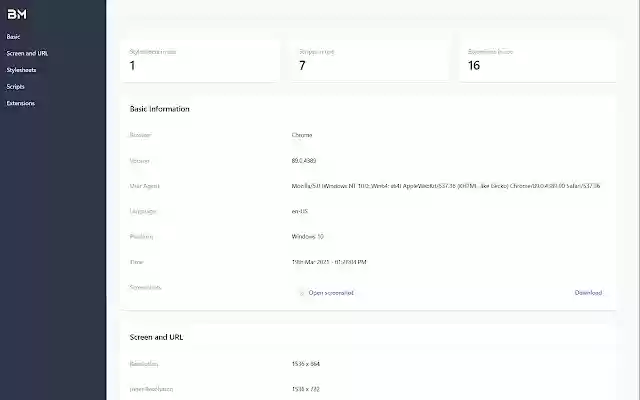640x400 pixels.
Task: Click the stylesheets count card showing 1
Action: click(200, 61)
